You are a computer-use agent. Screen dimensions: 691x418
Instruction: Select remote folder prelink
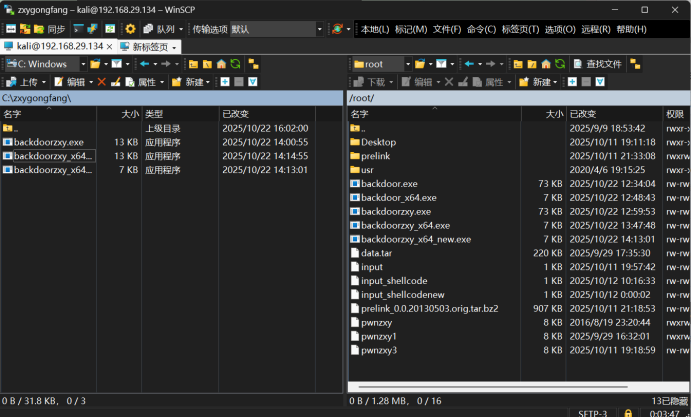click(370, 156)
